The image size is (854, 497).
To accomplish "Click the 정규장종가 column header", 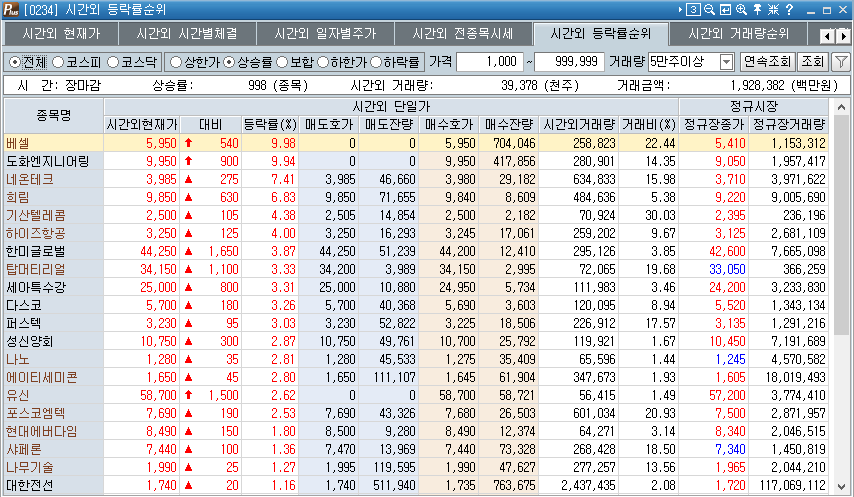I will pos(714,125).
